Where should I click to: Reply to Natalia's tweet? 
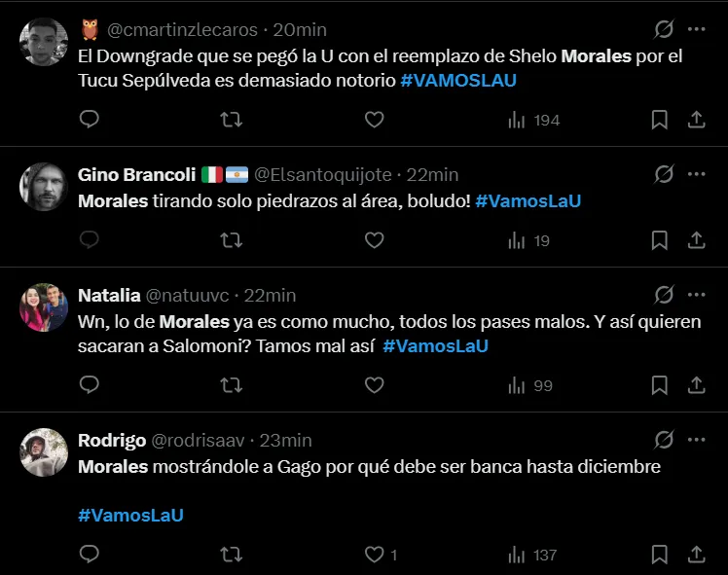(x=90, y=385)
